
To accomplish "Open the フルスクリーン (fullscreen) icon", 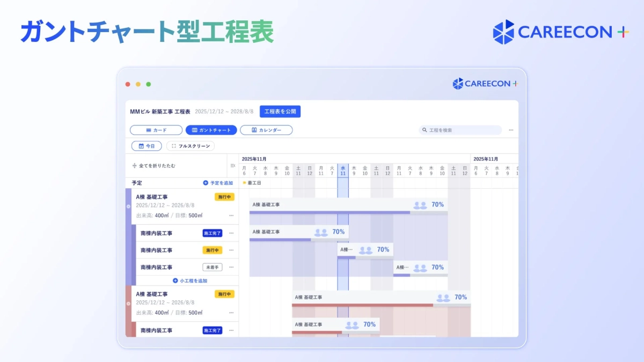I will pos(174,146).
